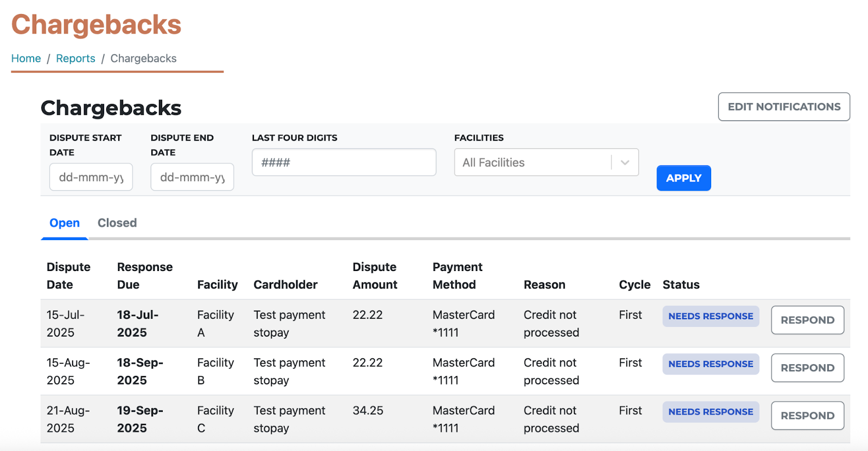Click the Last Four Digits input
Viewport: 868px width, 451px height.
tap(344, 162)
